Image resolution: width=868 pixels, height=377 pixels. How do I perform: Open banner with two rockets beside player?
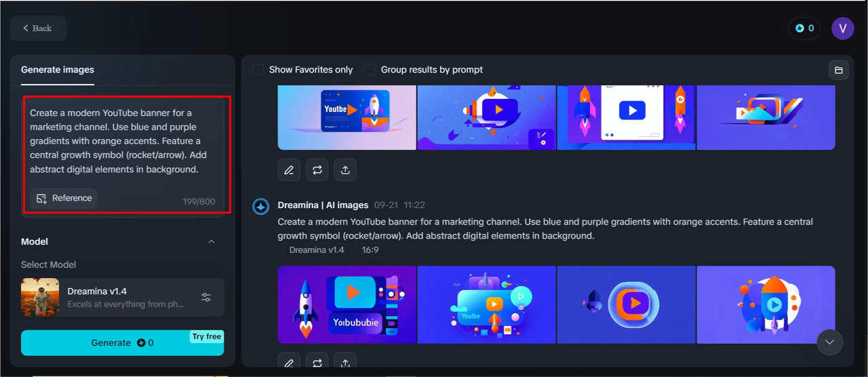[627, 117]
